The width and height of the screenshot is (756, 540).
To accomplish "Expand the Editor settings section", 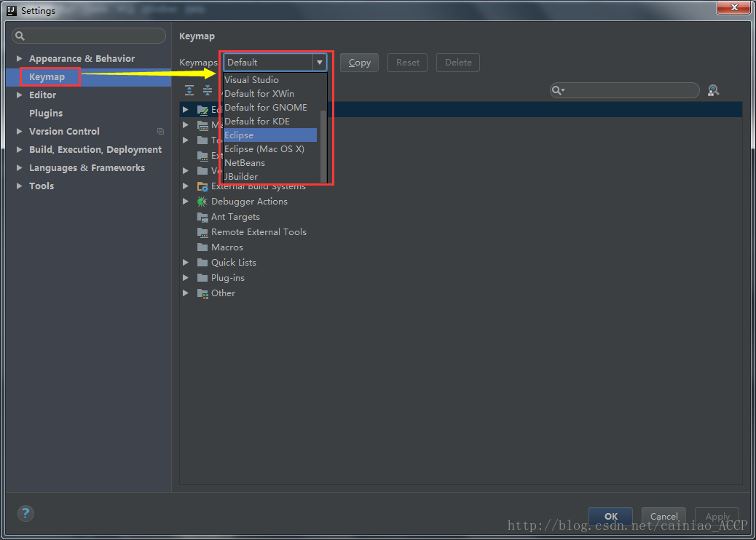I will click(x=19, y=95).
